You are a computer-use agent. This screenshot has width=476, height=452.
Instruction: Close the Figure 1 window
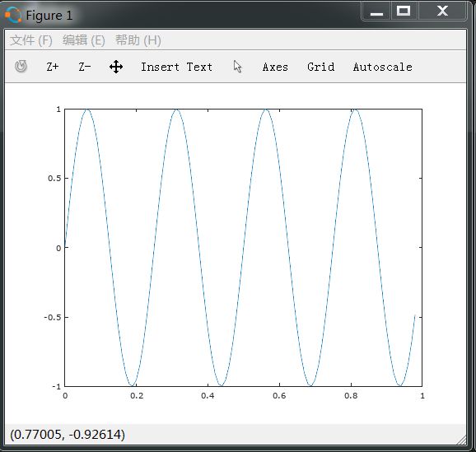442,12
